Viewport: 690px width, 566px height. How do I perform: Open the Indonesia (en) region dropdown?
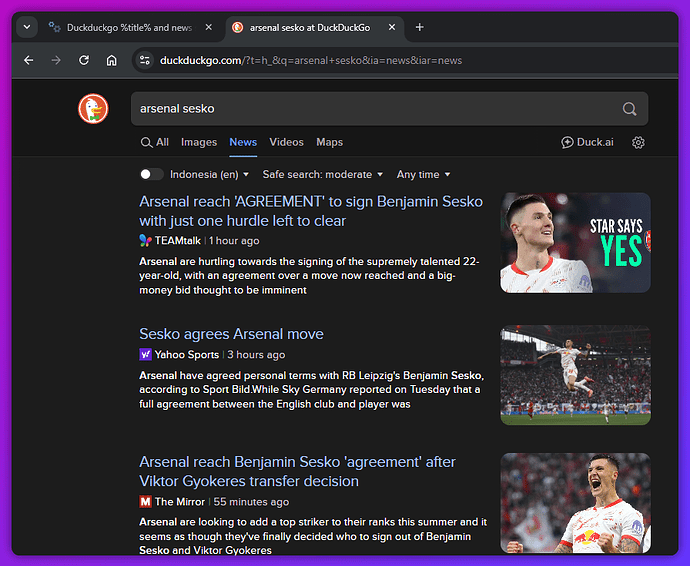click(x=209, y=174)
